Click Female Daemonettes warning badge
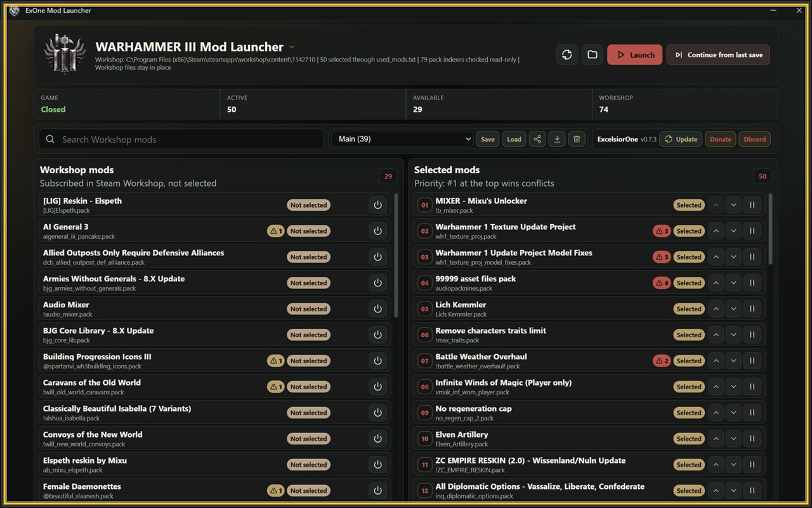The height and width of the screenshot is (508, 812). 276,491
